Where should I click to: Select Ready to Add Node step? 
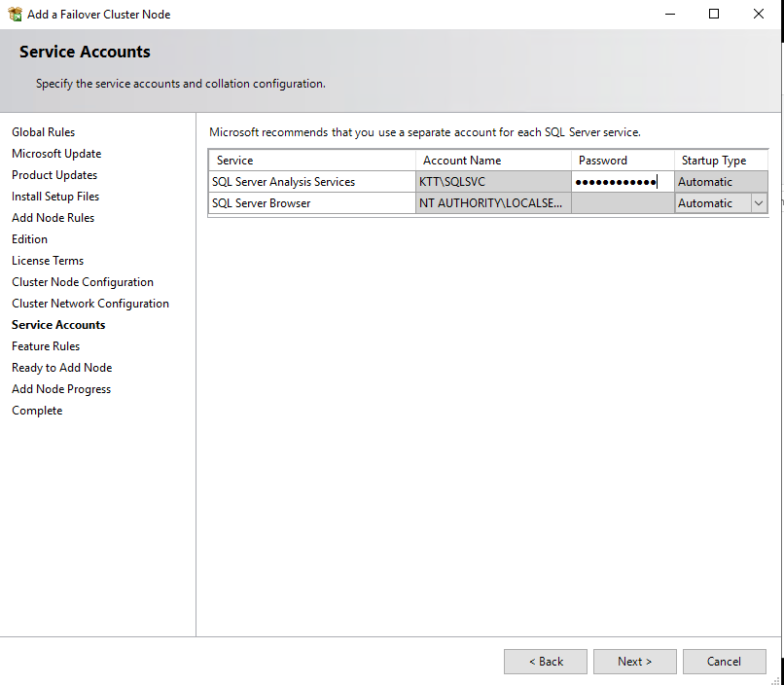(x=62, y=368)
